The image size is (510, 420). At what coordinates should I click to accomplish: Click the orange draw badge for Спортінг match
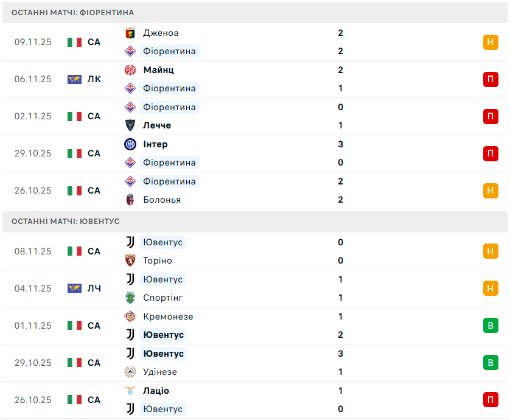coord(491,289)
